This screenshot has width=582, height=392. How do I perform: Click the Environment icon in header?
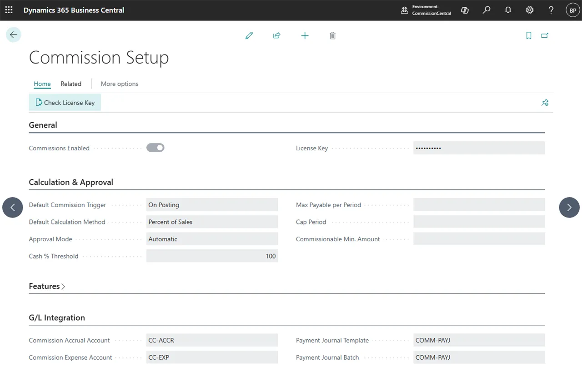(x=404, y=10)
